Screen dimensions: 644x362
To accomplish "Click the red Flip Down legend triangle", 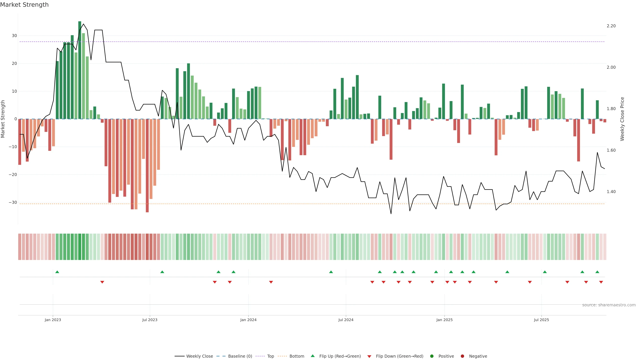I will 369,356.
